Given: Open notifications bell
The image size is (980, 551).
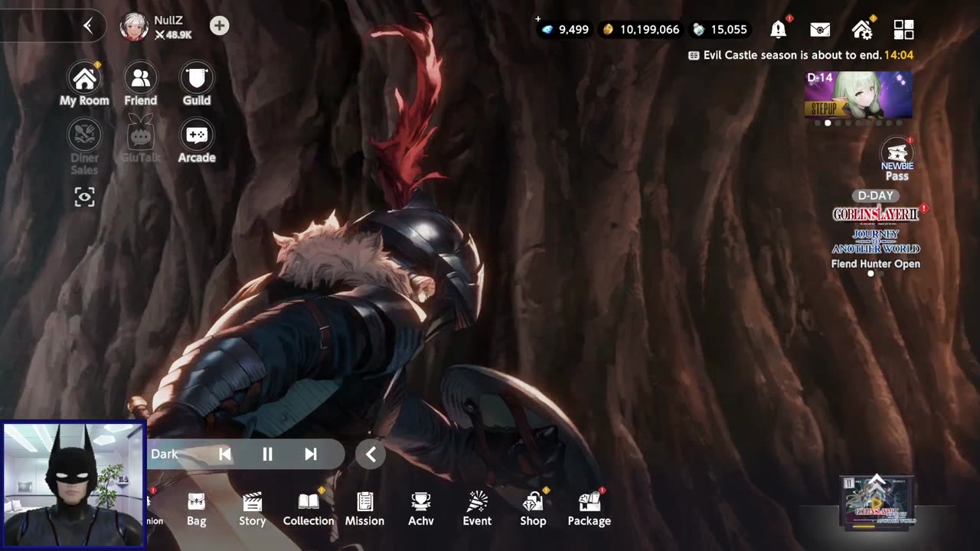Looking at the screenshot, I should [779, 29].
